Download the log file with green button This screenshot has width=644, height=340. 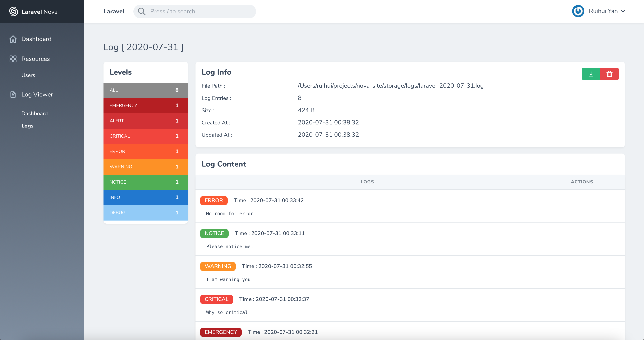point(591,74)
